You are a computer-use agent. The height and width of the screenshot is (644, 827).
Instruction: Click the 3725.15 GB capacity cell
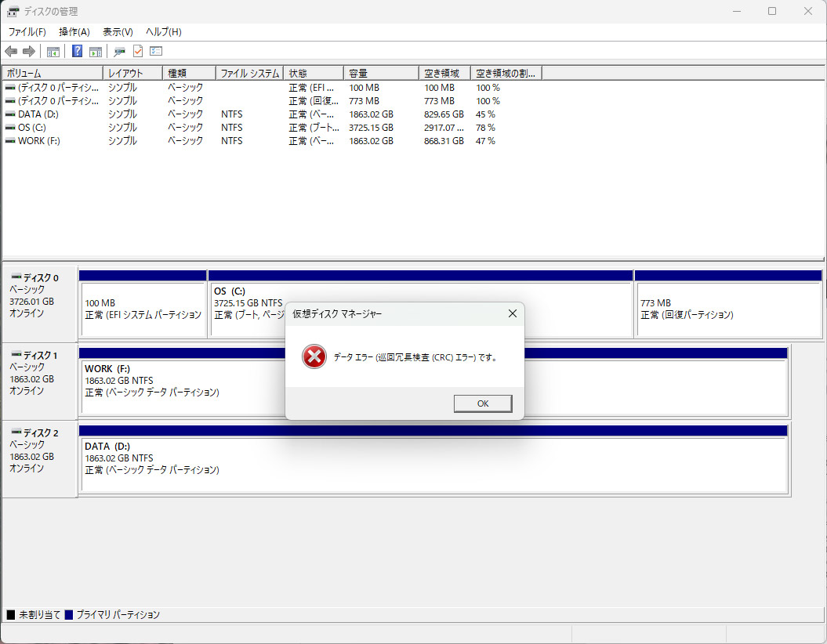coord(372,128)
